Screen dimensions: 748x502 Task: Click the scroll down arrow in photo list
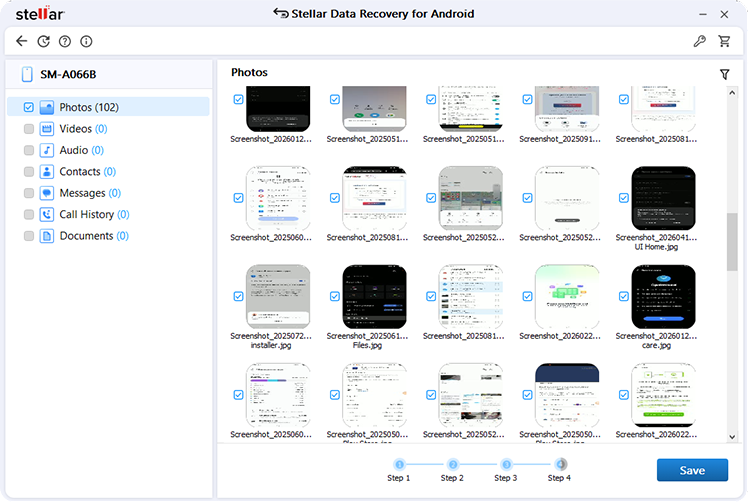coord(732,437)
